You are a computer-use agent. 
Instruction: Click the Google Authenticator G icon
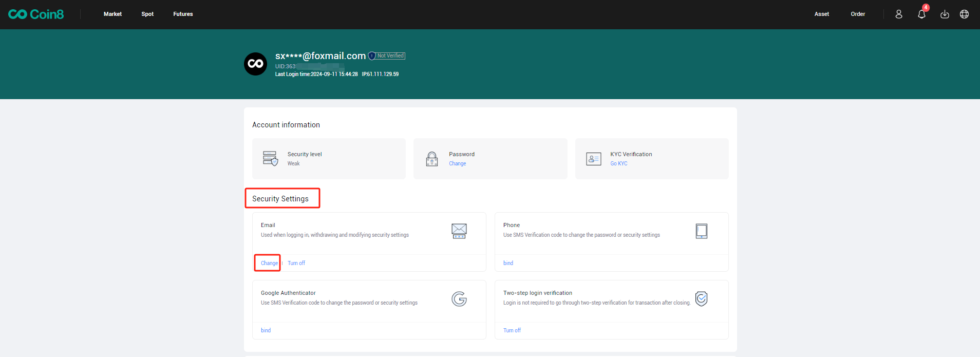click(x=459, y=299)
